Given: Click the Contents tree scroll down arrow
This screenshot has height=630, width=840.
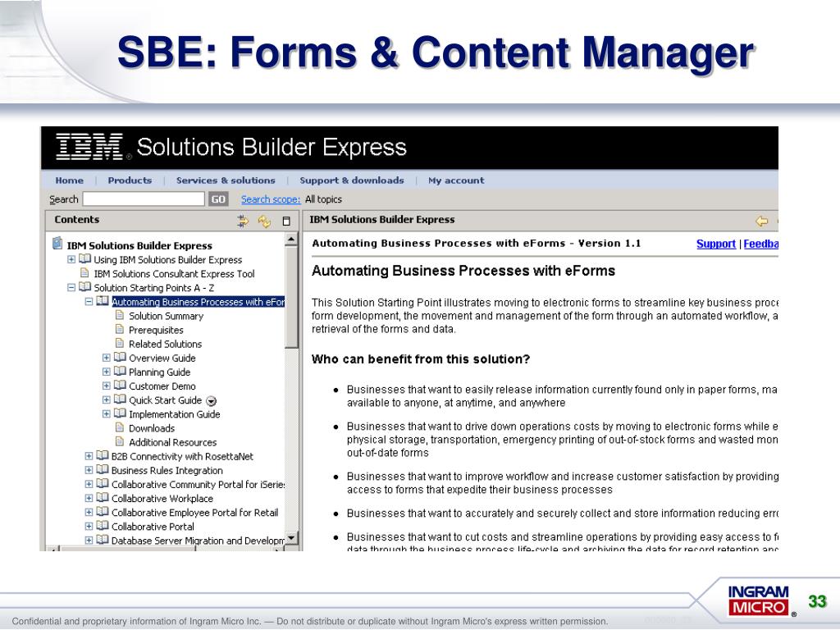Looking at the screenshot, I should click(291, 538).
